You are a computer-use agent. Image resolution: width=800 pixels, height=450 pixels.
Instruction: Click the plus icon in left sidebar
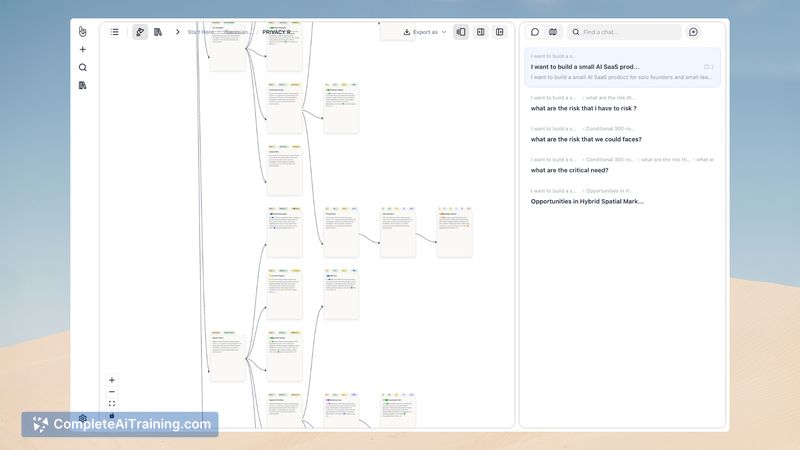83,49
